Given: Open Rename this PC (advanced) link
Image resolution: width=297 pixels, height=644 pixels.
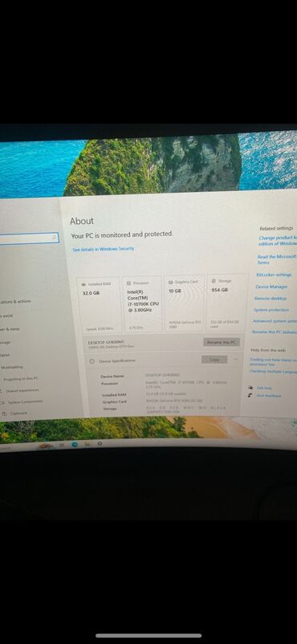Looking at the screenshot, I should coord(275,332).
